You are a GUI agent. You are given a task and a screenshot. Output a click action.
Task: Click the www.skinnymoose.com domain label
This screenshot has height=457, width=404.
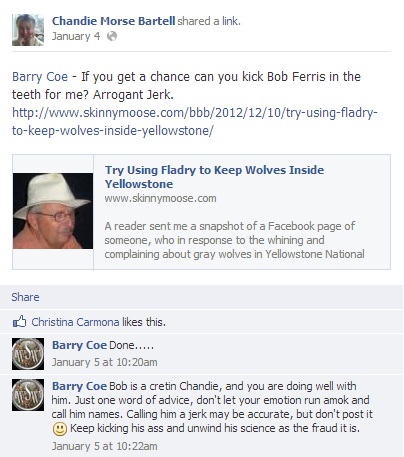click(x=160, y=198)
